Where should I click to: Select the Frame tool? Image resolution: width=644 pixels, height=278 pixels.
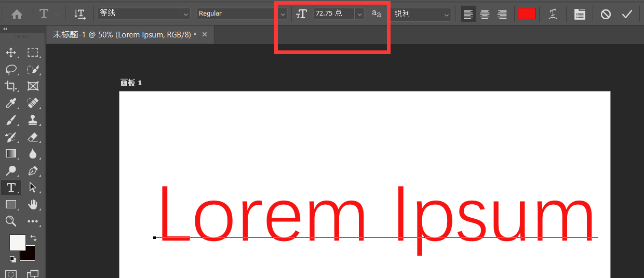tap(33, 86)
